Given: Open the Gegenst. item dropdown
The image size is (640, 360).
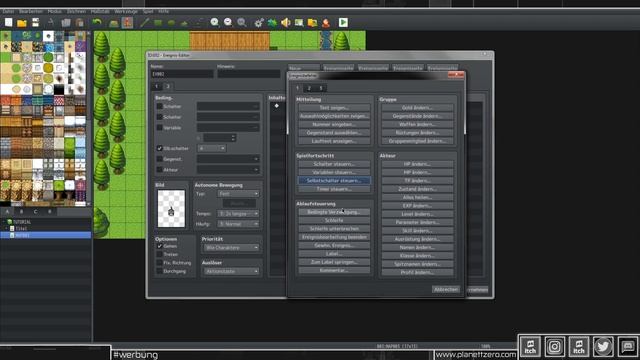Looking at the screenshot, I should [228, 159].
